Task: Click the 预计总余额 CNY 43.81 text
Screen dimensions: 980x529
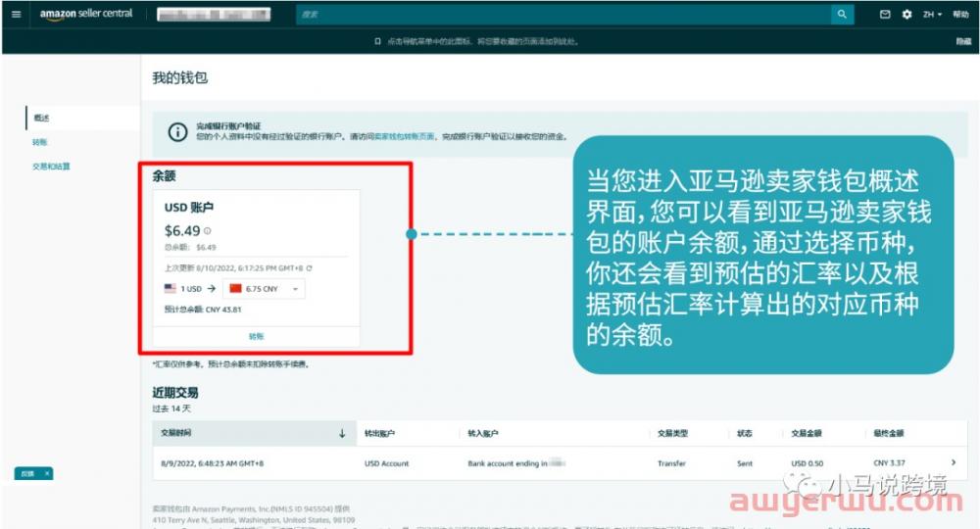Action: (x=203, y=310)
